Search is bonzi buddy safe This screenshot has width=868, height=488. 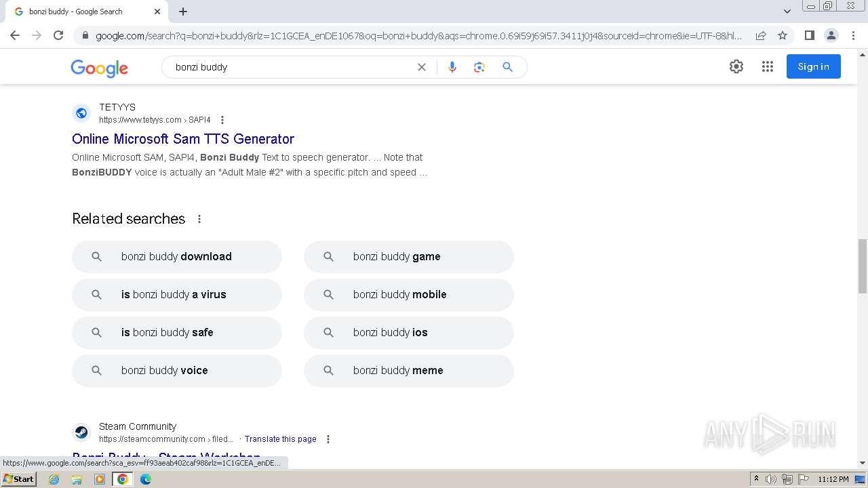pyautogui.click(x=177, y=333)
